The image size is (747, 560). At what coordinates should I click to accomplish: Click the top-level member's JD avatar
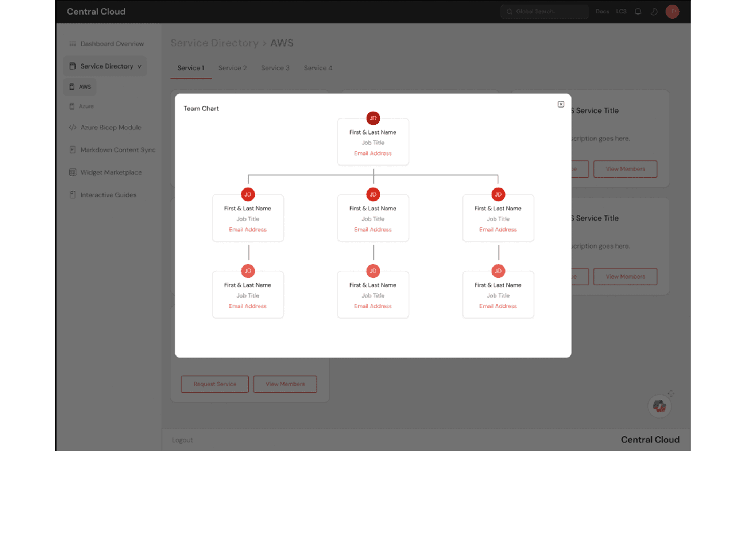coord(373,118)
